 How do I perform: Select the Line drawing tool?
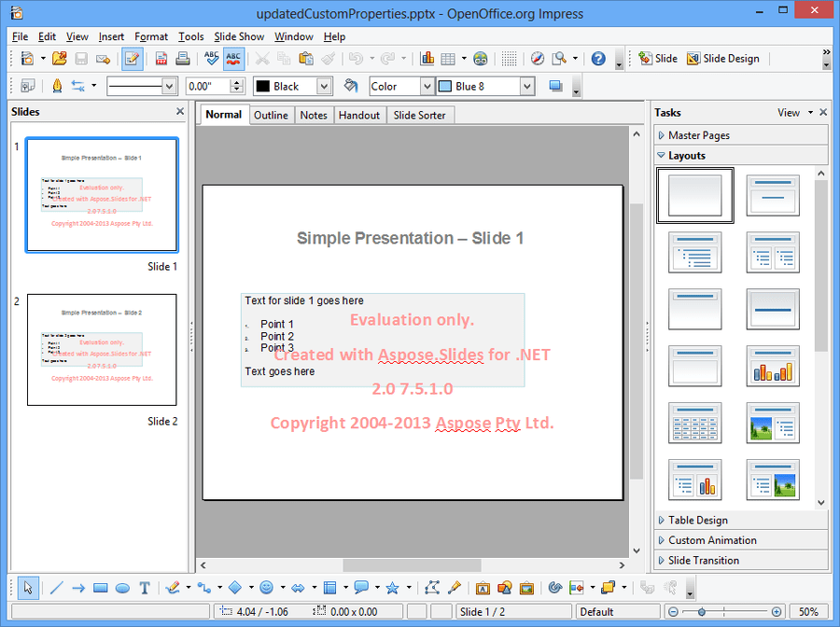pos(56,588)
